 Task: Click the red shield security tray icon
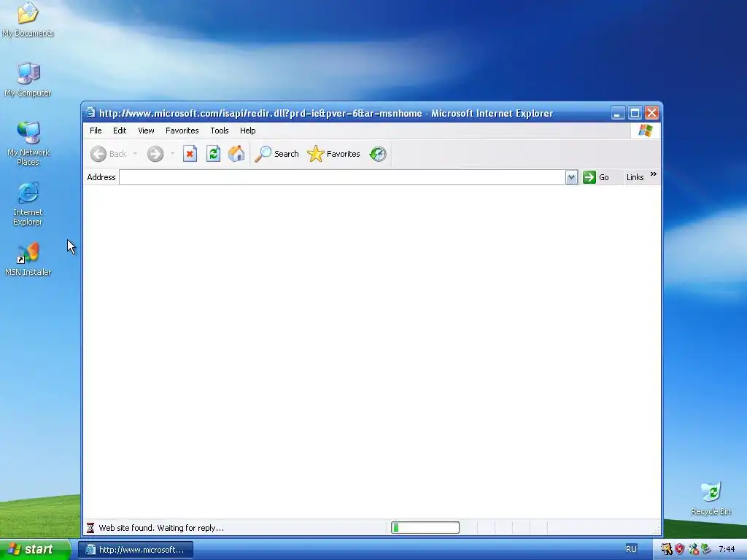[679, 549]
